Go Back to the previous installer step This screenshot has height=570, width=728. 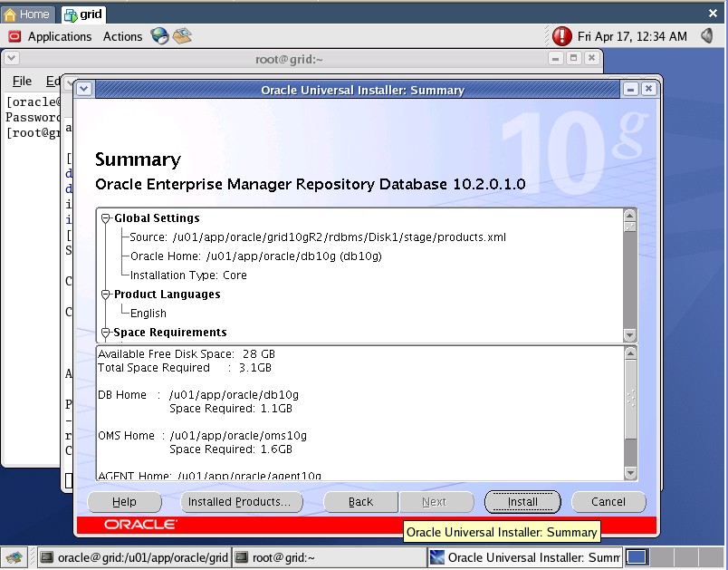tap(360, 502)
